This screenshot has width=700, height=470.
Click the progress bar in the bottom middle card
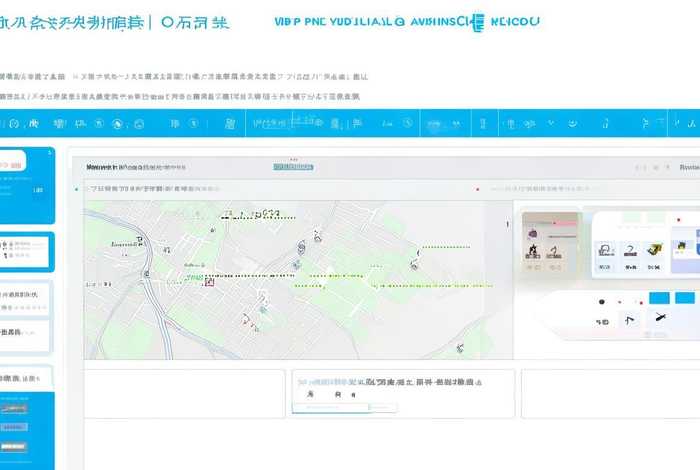pos(344,407)
